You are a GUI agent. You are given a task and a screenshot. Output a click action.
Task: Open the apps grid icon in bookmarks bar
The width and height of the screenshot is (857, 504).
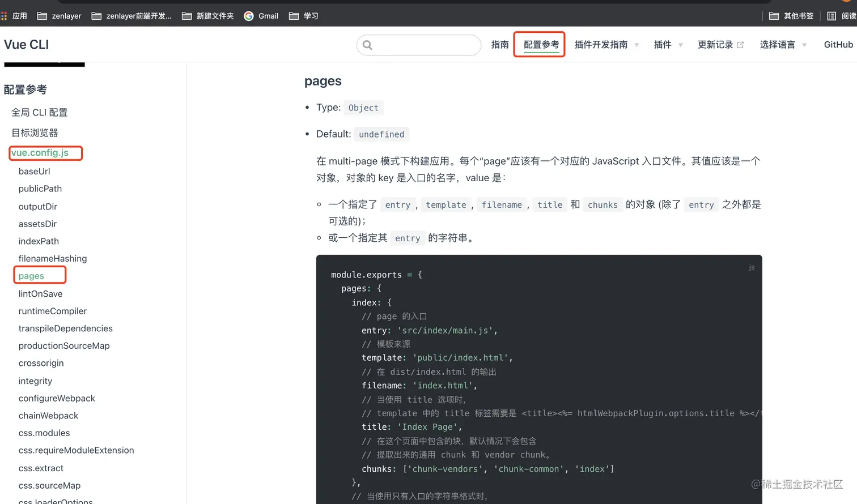click(x=3, y=16)
